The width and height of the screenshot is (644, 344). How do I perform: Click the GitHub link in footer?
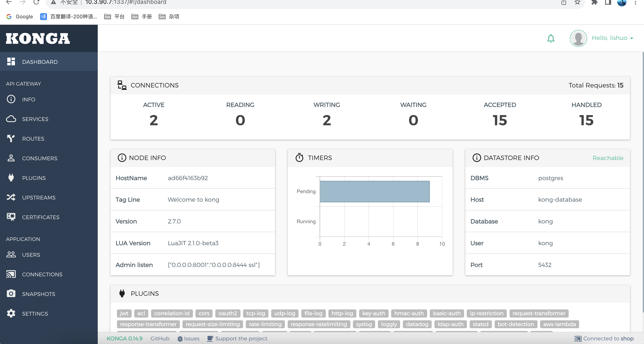[161, 338]
